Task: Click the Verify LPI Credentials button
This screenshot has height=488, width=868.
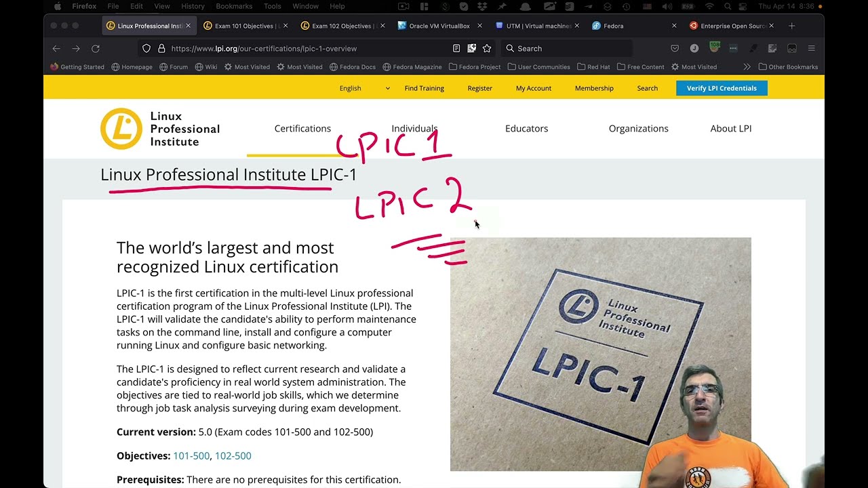Action: [x=722, y=88]
